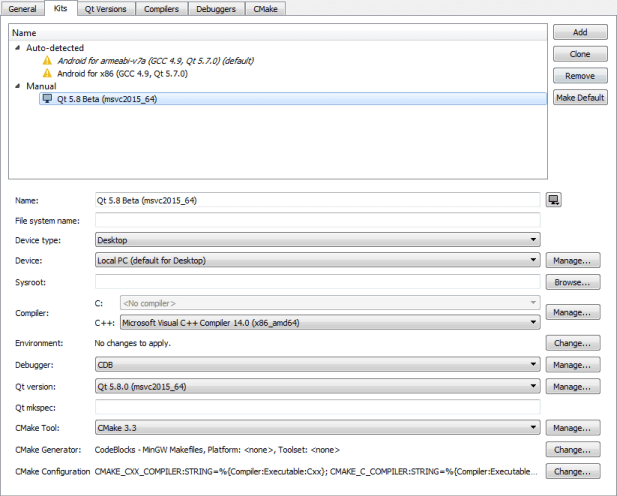
Task: Collapse the Manual kits group
Action: [17, 86]
